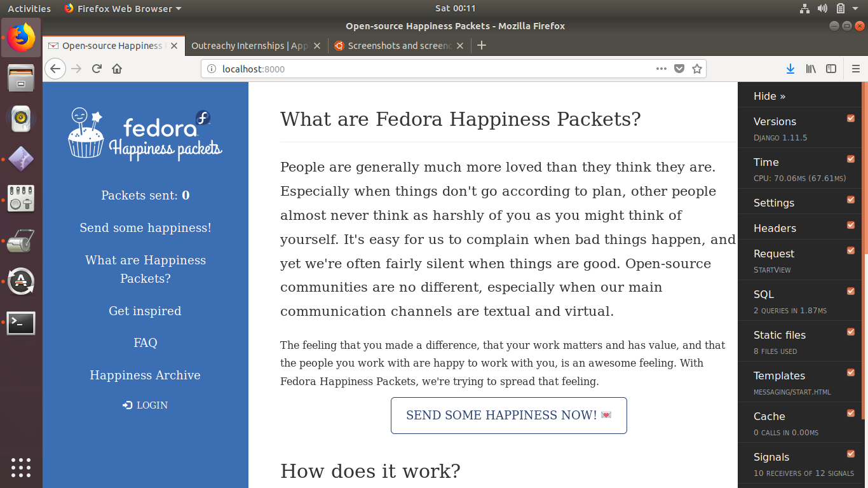Open the SQL debug panel

coord(764,294)
